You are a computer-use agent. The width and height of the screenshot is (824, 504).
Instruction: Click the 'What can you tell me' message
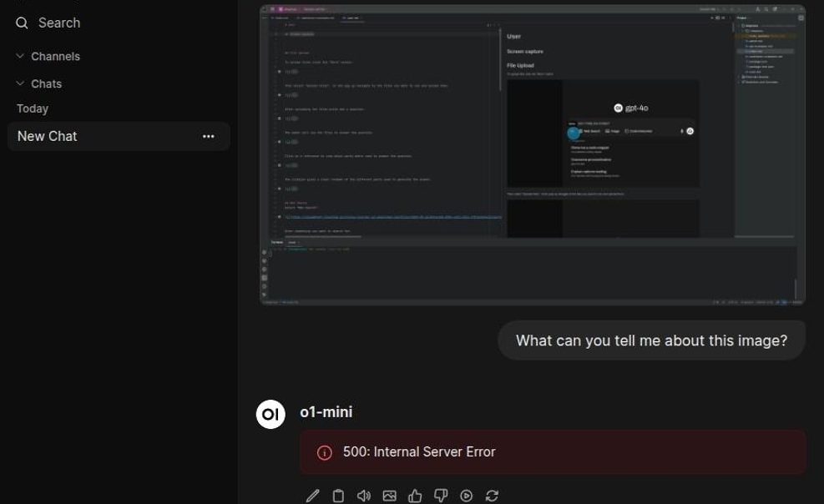(651, 340)
